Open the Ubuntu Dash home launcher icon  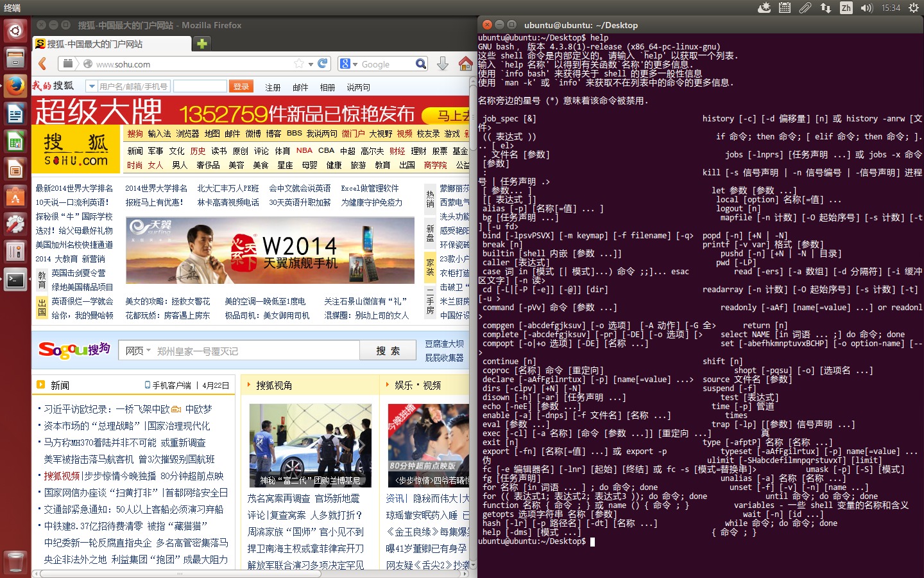point(15,30)
